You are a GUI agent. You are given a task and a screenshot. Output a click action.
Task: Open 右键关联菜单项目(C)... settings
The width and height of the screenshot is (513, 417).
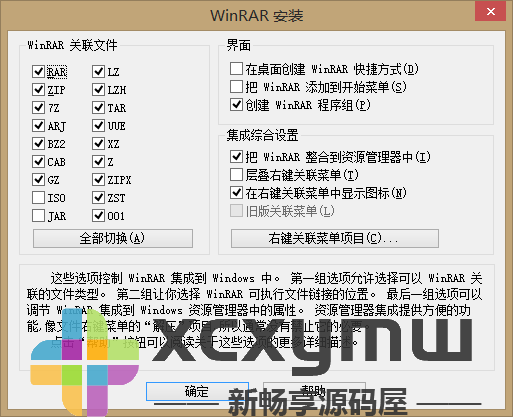335,238
